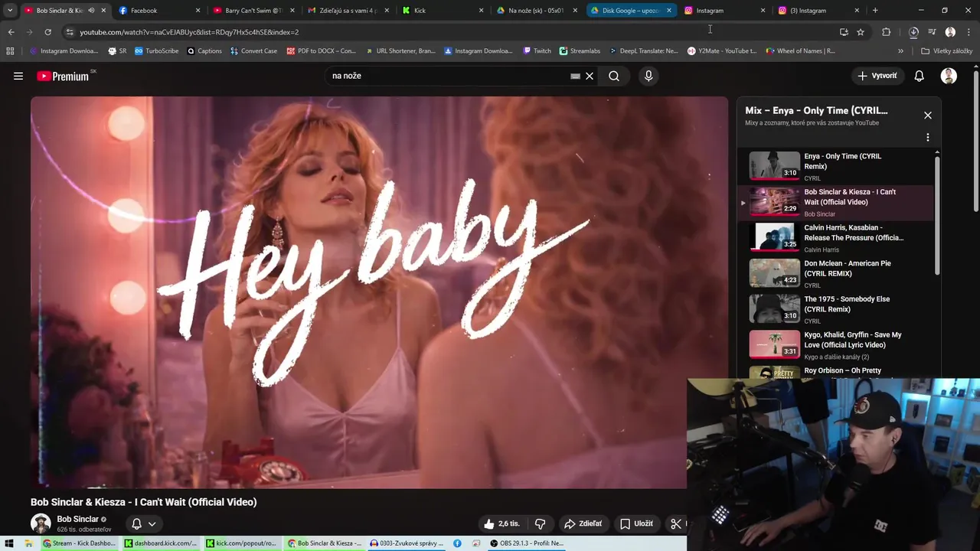Screen dimensions: 980x551
Task: Expand hidden bookmarks chevron
Action: 900,51
